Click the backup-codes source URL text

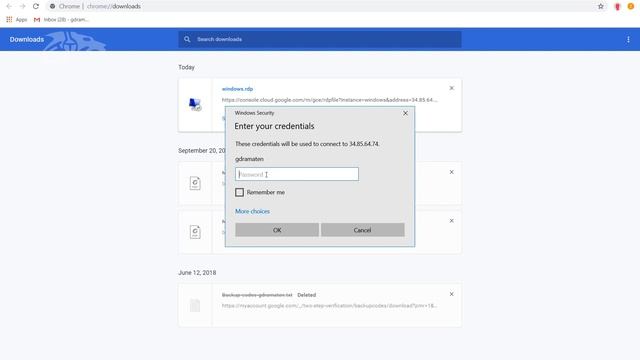click(329, 306)
